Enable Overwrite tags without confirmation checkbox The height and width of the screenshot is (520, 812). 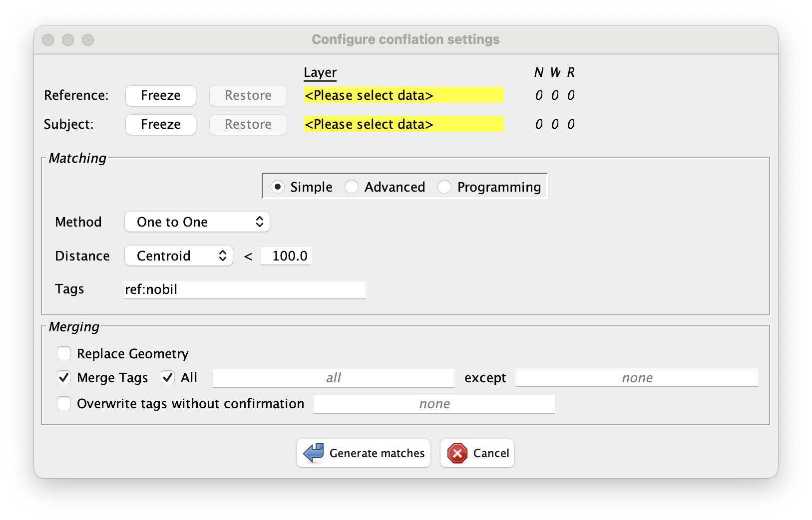pyautogui.click(x=64, y=403)
